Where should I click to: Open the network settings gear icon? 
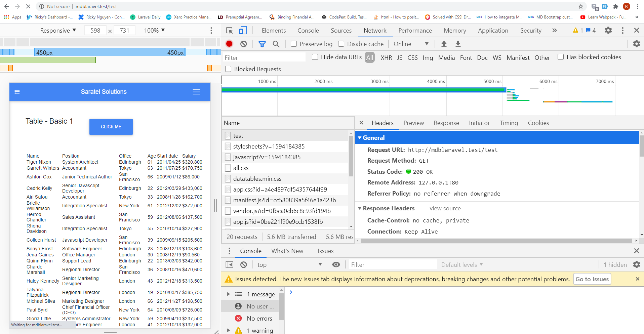pos(637,44)
